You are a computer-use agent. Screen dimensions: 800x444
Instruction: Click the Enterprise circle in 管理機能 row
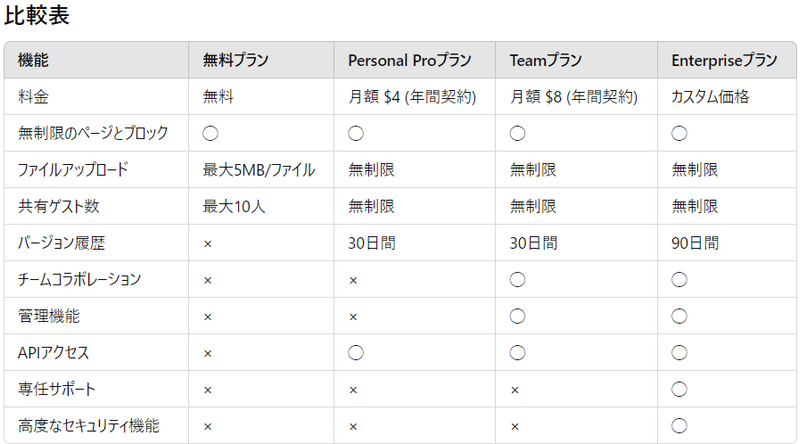(679, 316)
